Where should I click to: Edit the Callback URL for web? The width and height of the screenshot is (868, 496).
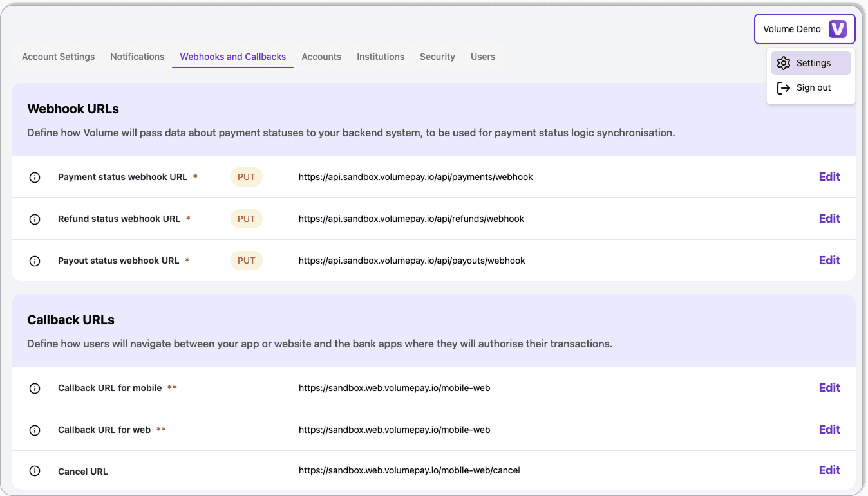829,430
